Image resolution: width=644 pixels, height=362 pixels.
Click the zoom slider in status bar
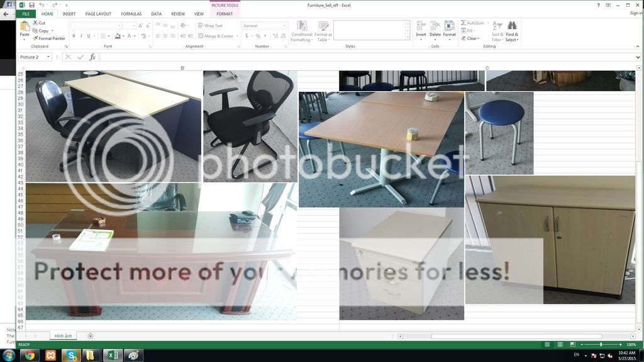click(601, 345)
